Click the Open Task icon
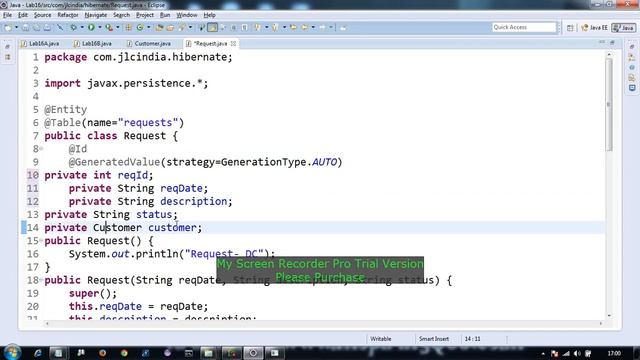Viewport: 640px width, 360px height. [170, 27]
